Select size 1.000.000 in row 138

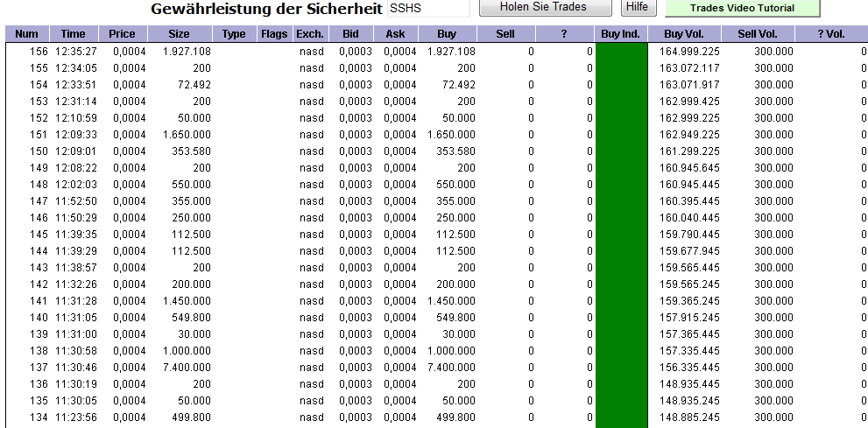point(187,351)
